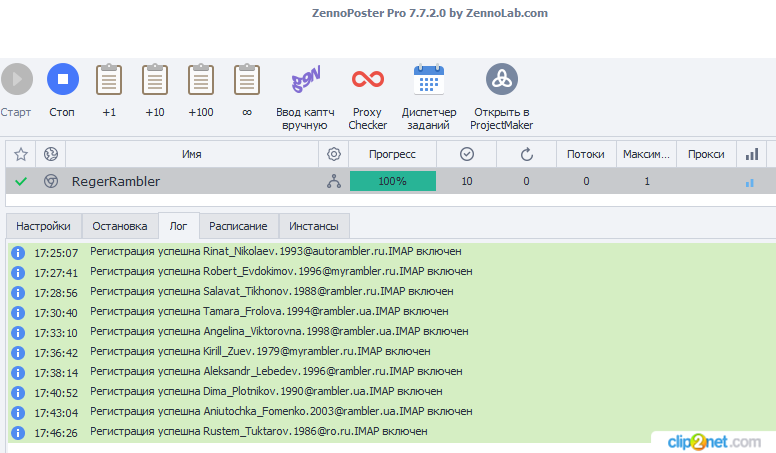Open the Расписание tab
Image resolution: width=776 pixels, height=453 pixels.
(238, 226)
